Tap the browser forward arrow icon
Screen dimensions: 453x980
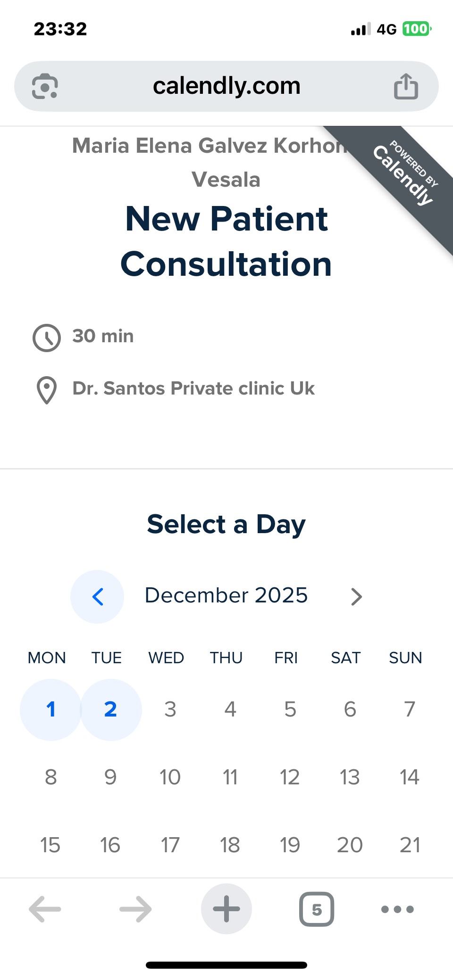pos(135,909)
